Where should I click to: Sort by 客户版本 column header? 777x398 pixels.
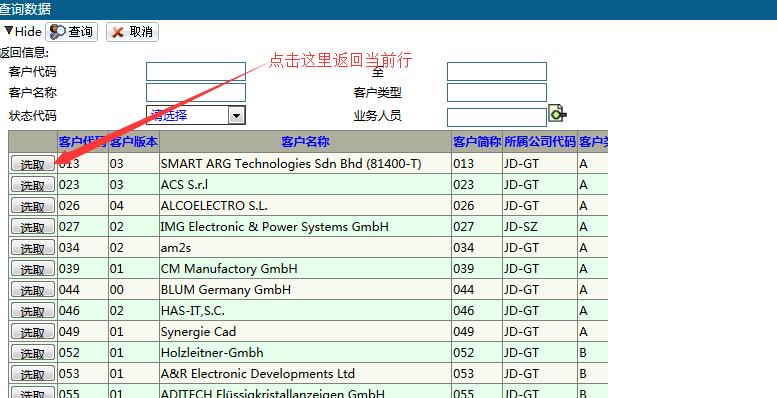click(x=134, y=142)
